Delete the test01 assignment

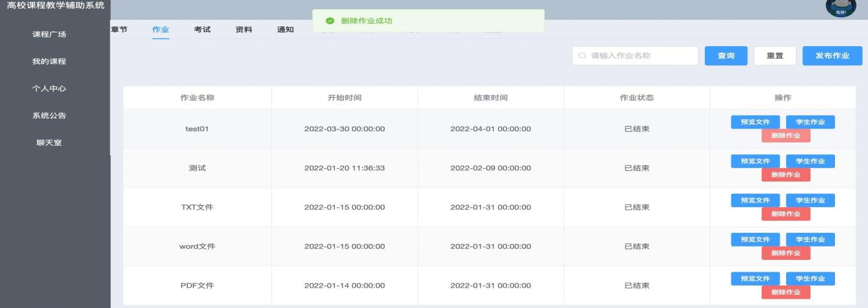785,136
